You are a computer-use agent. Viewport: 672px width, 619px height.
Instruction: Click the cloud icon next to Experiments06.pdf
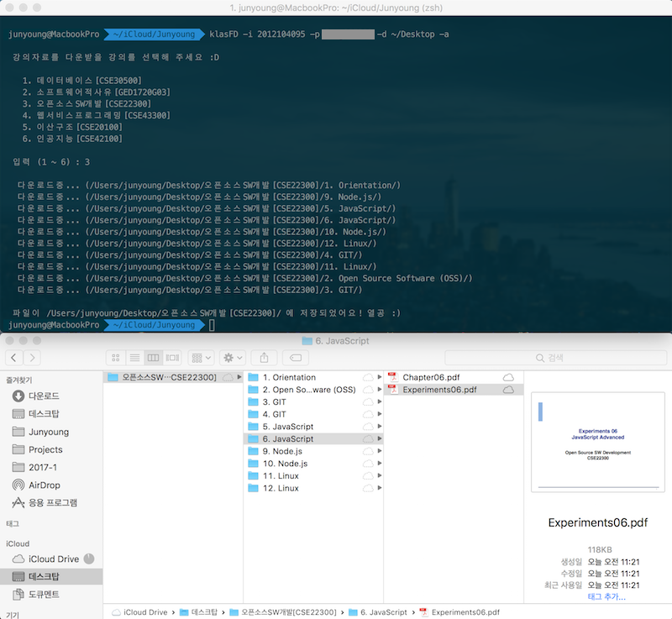[508, 390]
